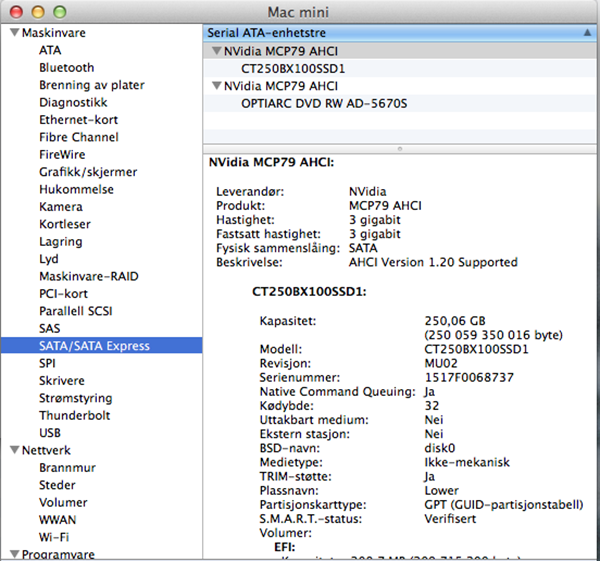Open Skrivere category
The image size is (600, 561).
tap(62, 381)
